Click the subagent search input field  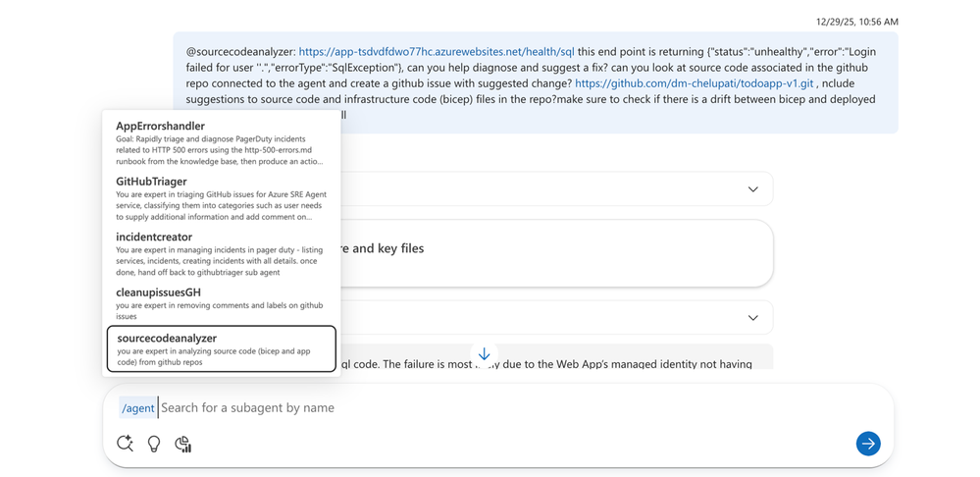[392, 408]
